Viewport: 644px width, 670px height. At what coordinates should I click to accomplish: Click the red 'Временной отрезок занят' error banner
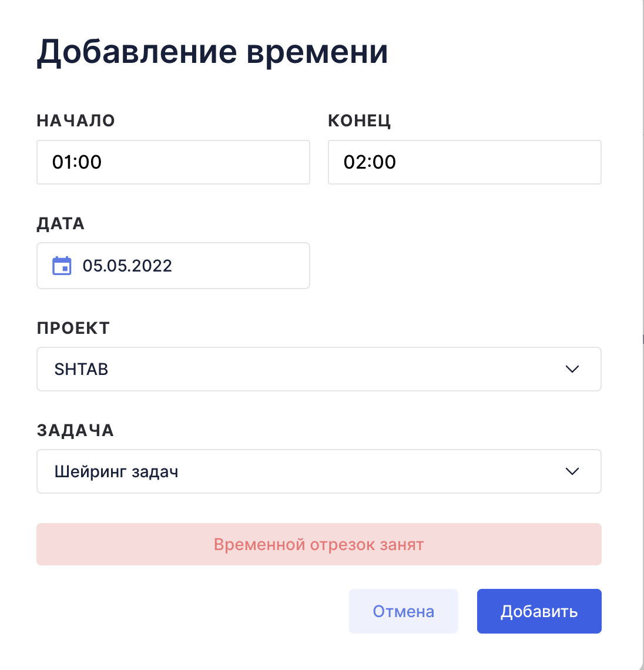319,544
